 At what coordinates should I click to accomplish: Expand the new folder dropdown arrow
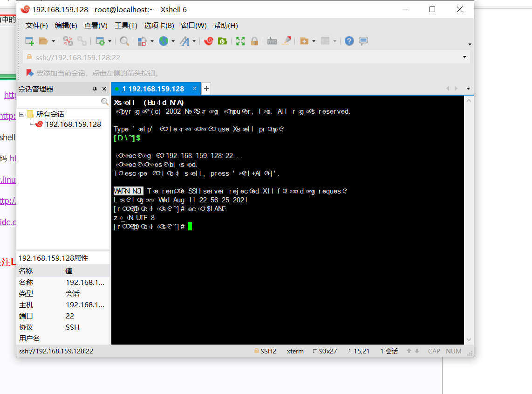coord(314,41)
